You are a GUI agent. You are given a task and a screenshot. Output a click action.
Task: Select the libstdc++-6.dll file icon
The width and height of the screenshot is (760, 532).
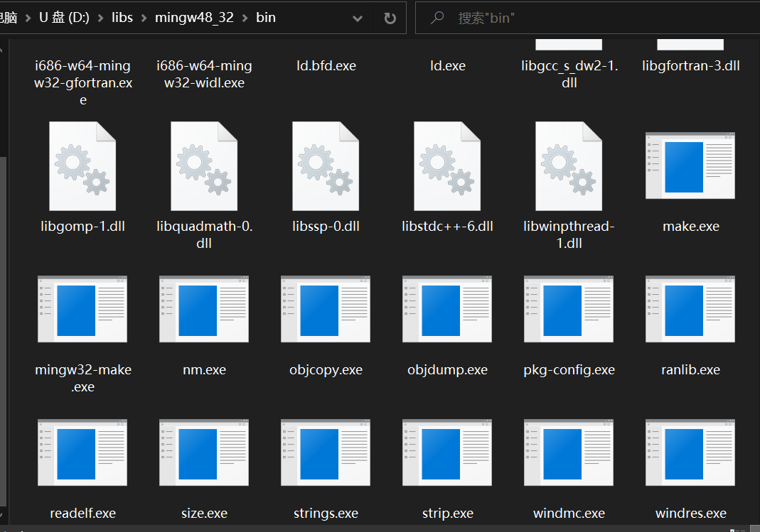click(x=447, y=165)
